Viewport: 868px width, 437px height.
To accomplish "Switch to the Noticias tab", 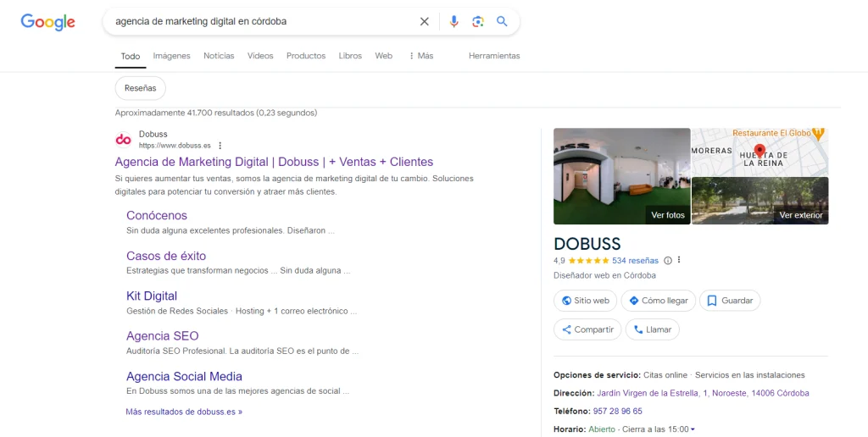I will pyautogui.click(x=219, y=56).
